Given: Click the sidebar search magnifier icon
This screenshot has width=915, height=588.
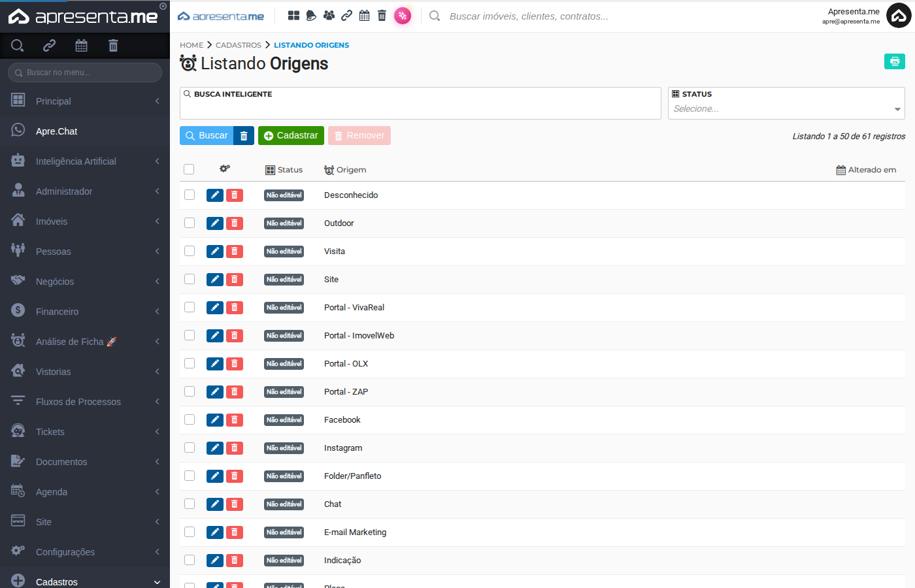Looking at the screenshot, I should [18, 45].
